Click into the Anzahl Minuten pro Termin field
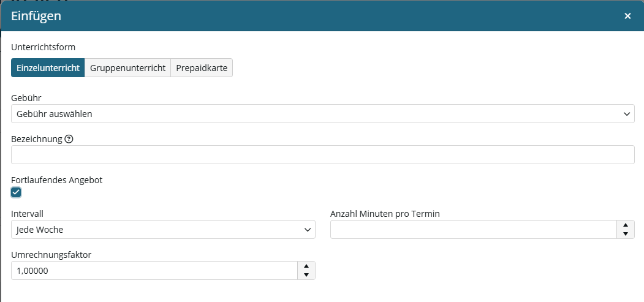Viewport: 644px width, 302px height. pos(474,229)
